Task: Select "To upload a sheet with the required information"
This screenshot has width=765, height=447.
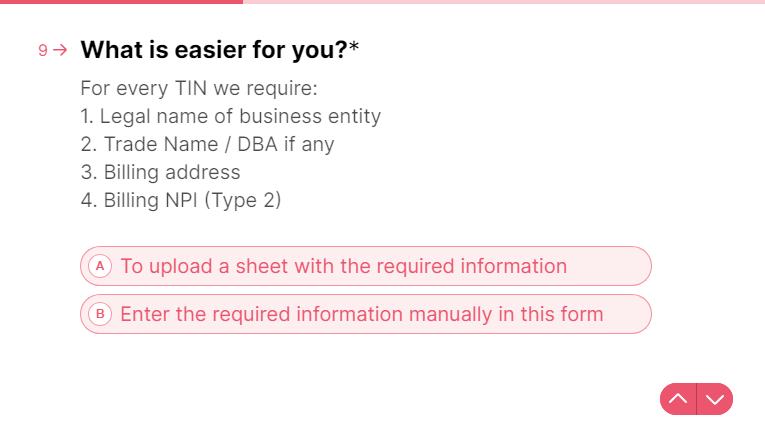Action: pos(366,266)
